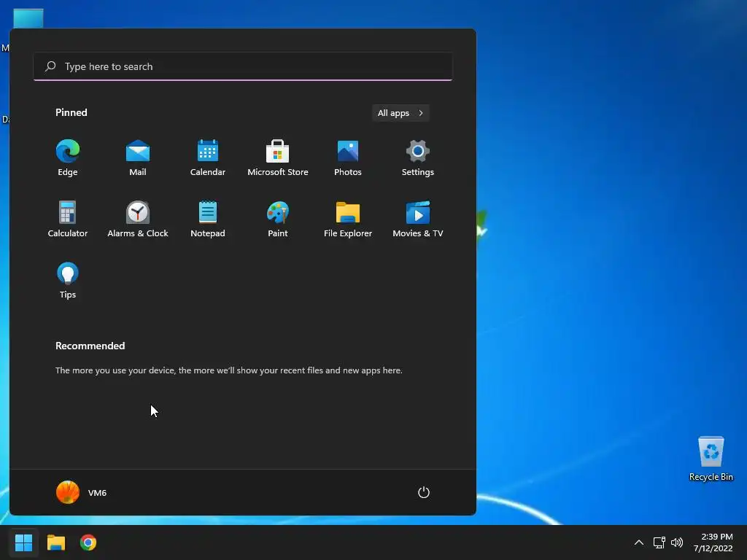Screen dimensions: 747x560
Task: Click the power button in the Start menu
Action: (x=424, y=492)
